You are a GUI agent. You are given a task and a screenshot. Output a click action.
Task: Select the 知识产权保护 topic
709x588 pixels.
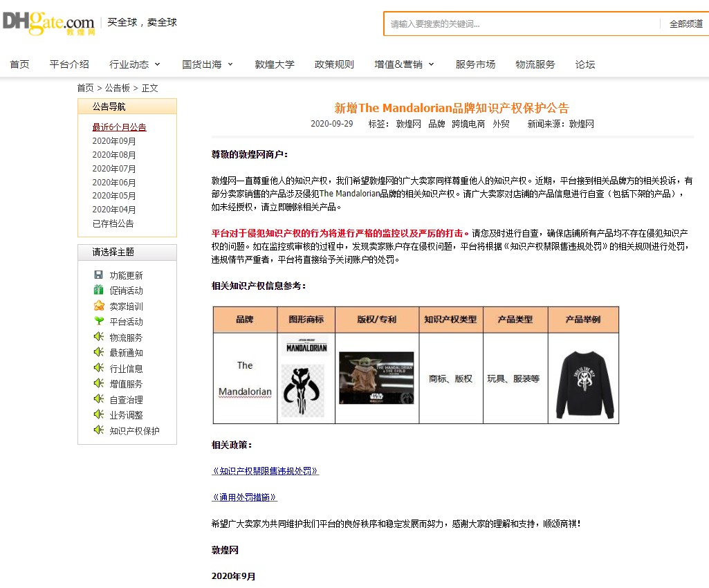click(x=134, y=431)
